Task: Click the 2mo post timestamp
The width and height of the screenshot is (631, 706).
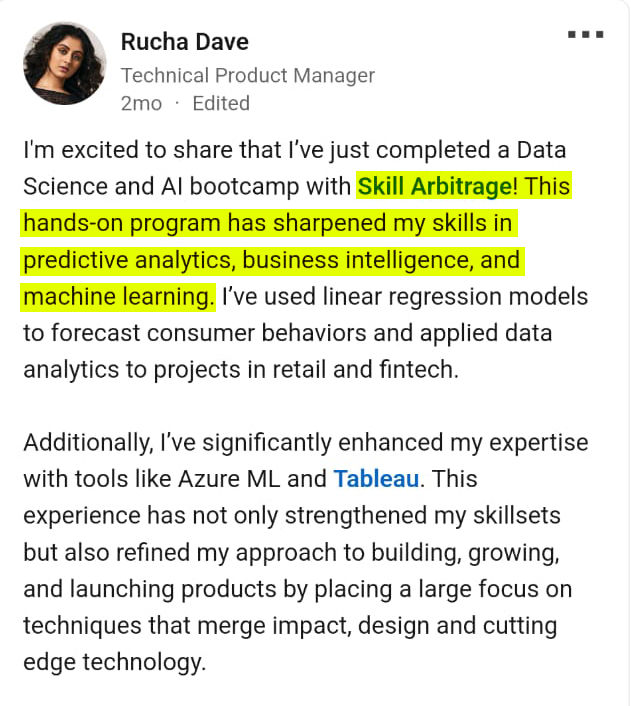Action: click(x=138, y=103)
